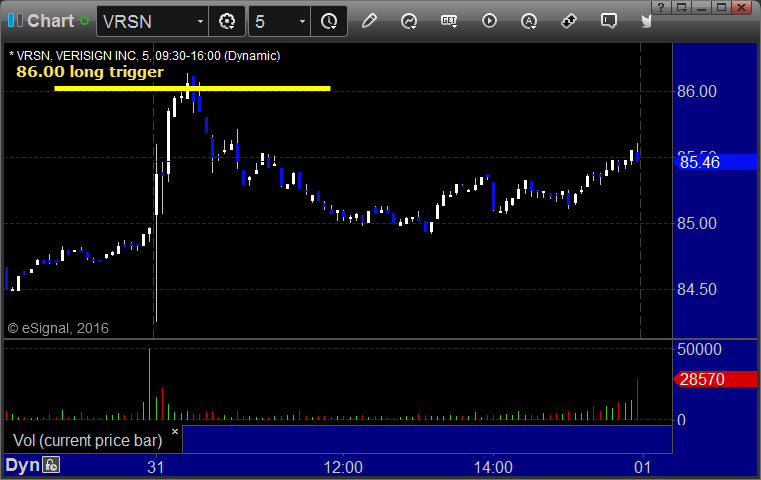Open the chat bubble comment icon
Viewport: 761px width, 480px height.
(x=609, y=21)
